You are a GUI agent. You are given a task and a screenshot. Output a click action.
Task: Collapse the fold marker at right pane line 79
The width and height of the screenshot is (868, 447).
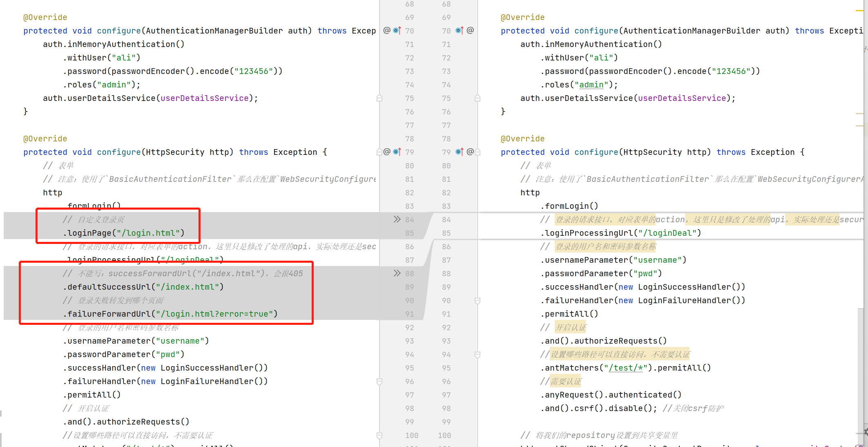tap(478, 152)
